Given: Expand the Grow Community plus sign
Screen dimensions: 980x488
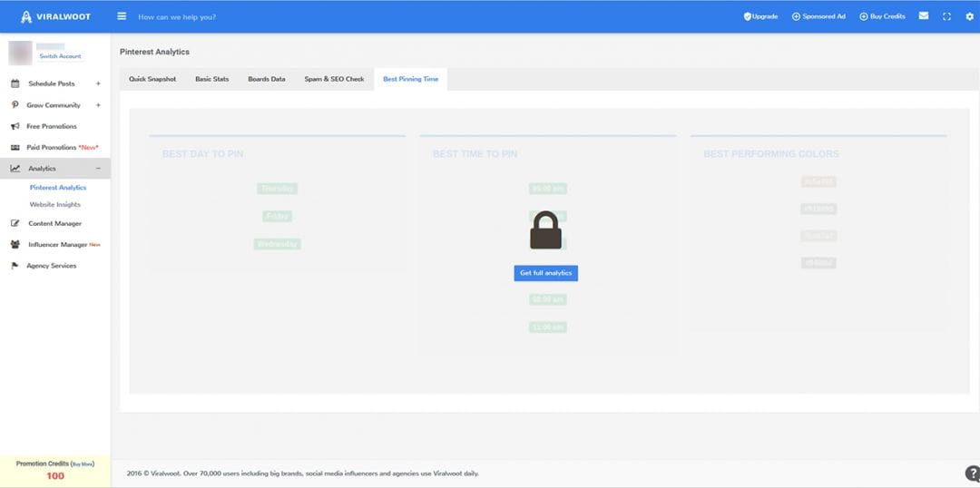Looking at the screenshot, I should click(x=98, y=105).
